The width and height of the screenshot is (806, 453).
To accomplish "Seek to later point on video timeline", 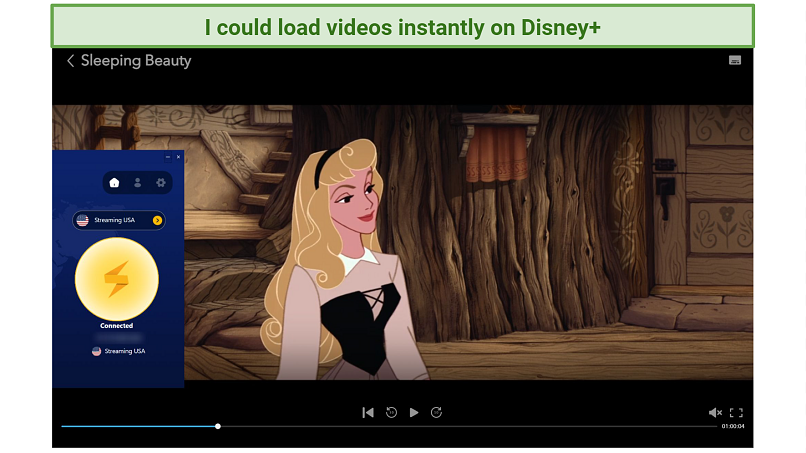I will pyautogui.click(x=468, y=426).
